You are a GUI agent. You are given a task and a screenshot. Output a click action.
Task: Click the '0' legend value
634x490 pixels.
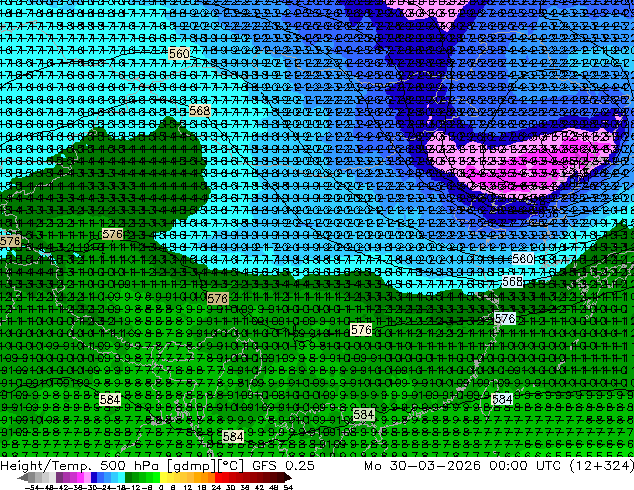161,487
